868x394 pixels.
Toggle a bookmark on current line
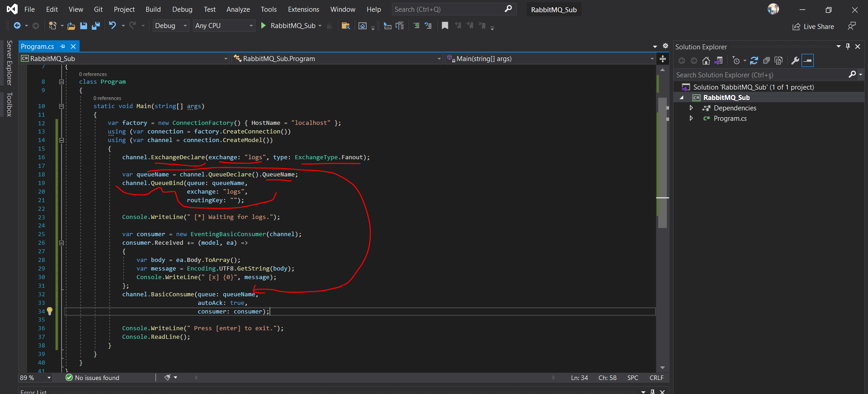pyautogui.click(x=445, y=26)
